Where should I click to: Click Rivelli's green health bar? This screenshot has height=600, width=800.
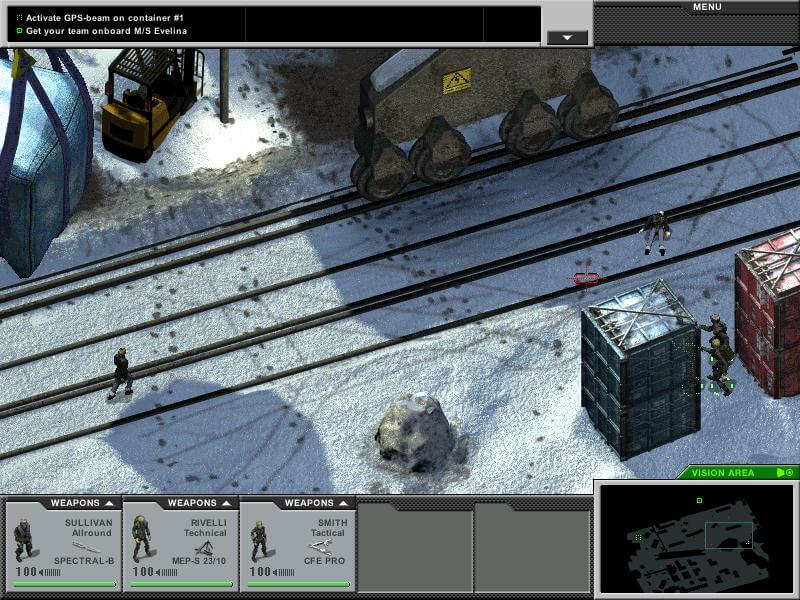tap(181, 584)
